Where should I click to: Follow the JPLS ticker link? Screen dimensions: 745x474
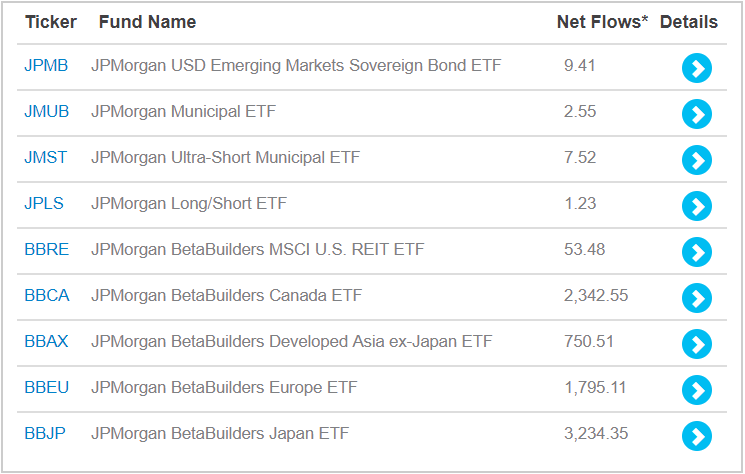point(44,204)
